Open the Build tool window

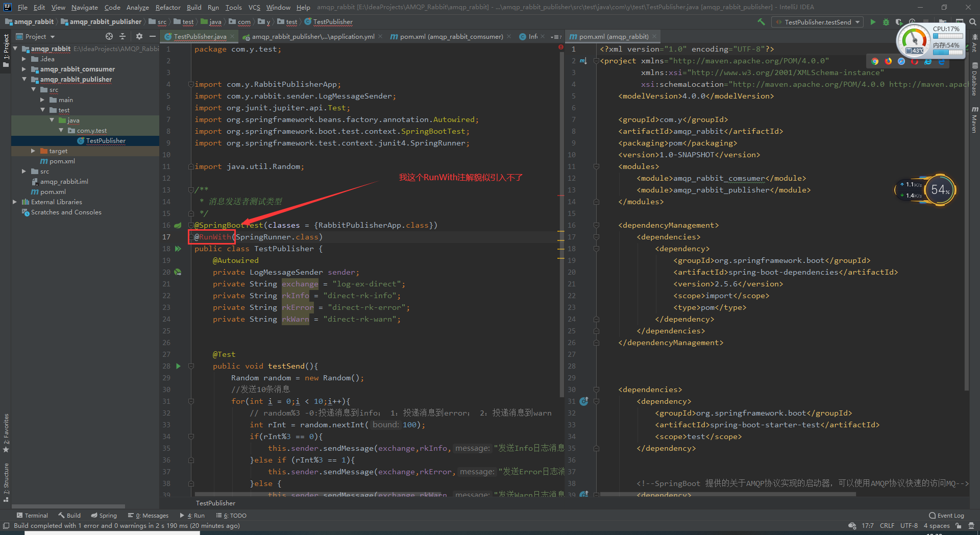pyautogui.click(x=69, y=516)
